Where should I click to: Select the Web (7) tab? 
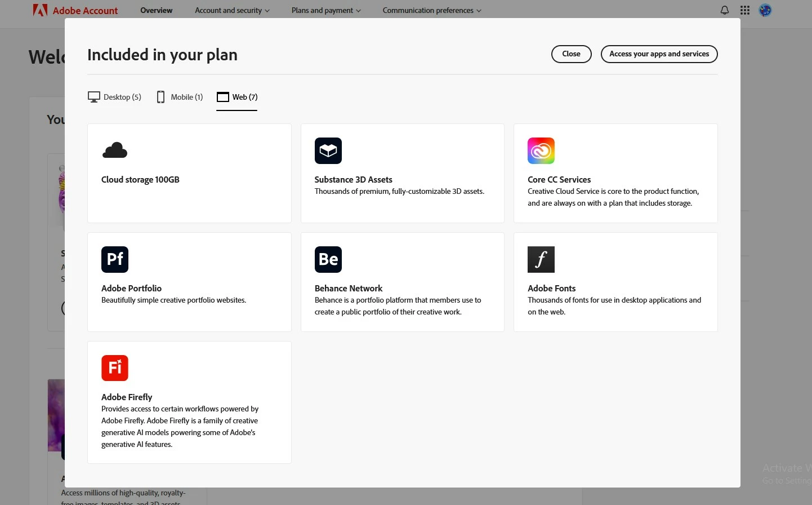coord(237,97)
